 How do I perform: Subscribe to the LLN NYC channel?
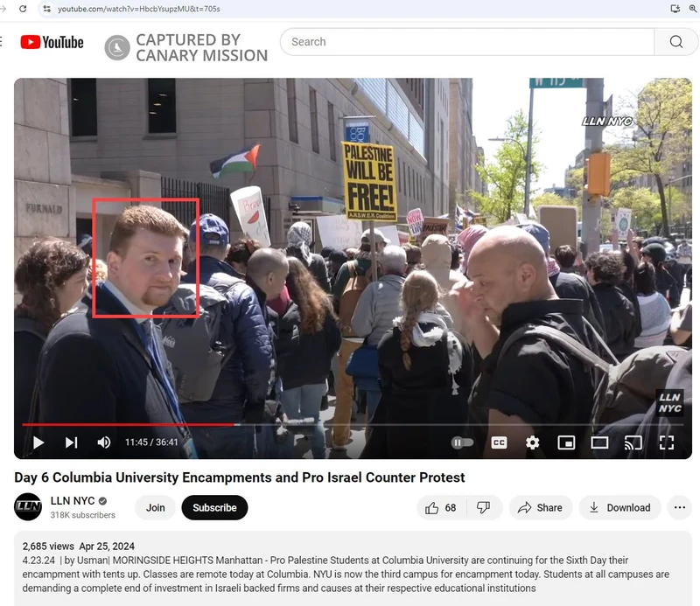[214, 507]
